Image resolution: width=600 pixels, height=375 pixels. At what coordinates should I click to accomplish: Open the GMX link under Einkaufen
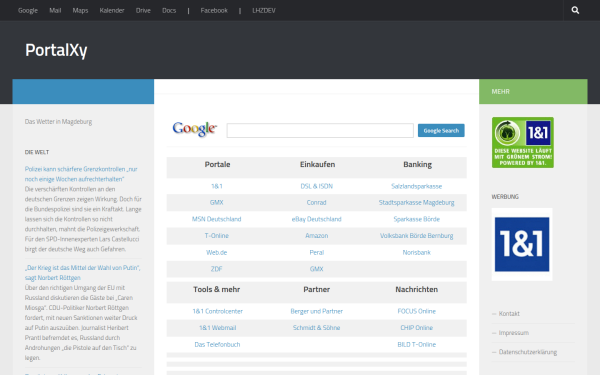pyautogui.click(x=316, y=269)
